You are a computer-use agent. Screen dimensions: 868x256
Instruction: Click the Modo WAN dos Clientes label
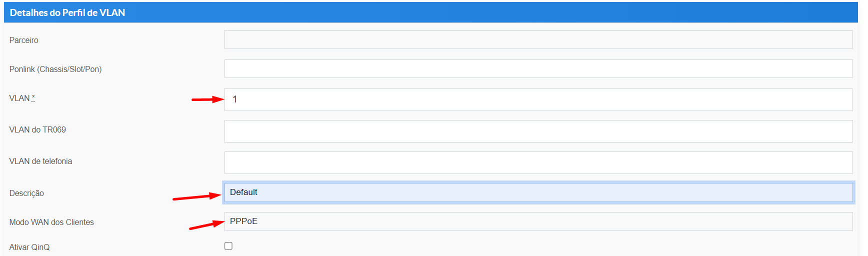click(51, 222)
